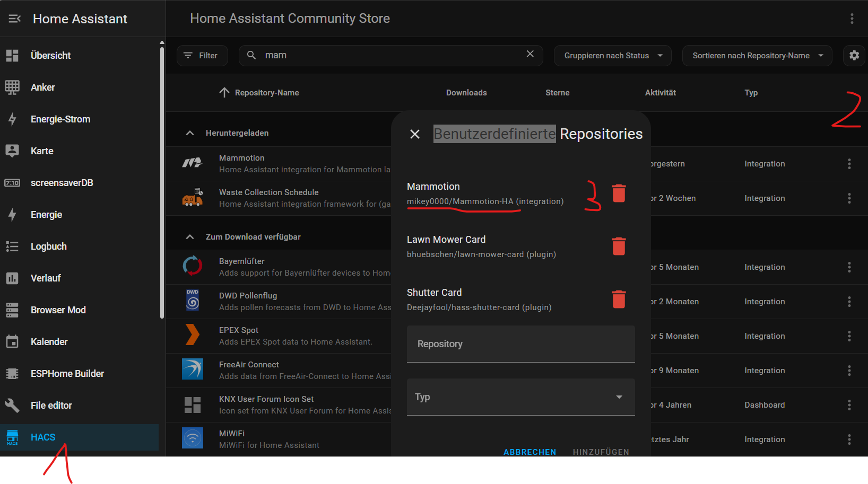
Task: Delete the Mammotion custom repository
Action: coord(619,193)
